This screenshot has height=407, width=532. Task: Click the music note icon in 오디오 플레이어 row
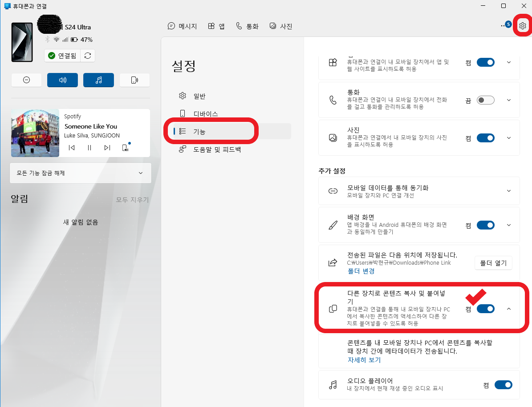pos(333,385)
